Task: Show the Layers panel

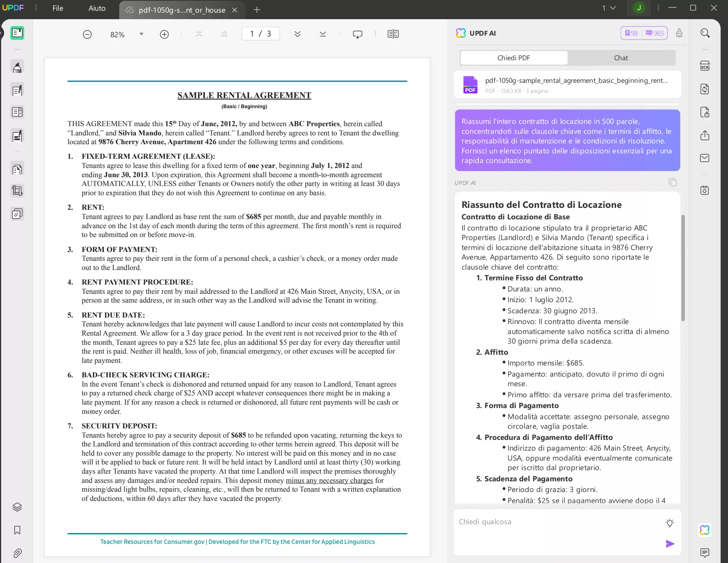Action: click(x=17, y=507)
